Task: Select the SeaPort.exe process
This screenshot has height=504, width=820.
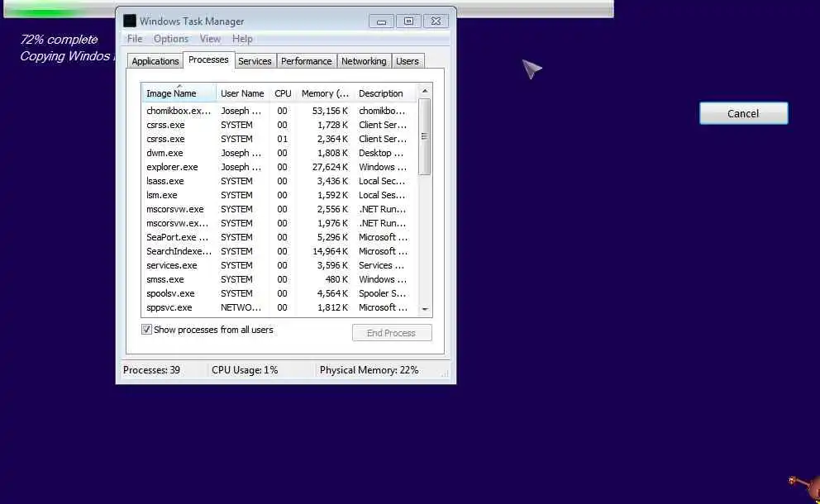Action: tap(279, 237)
